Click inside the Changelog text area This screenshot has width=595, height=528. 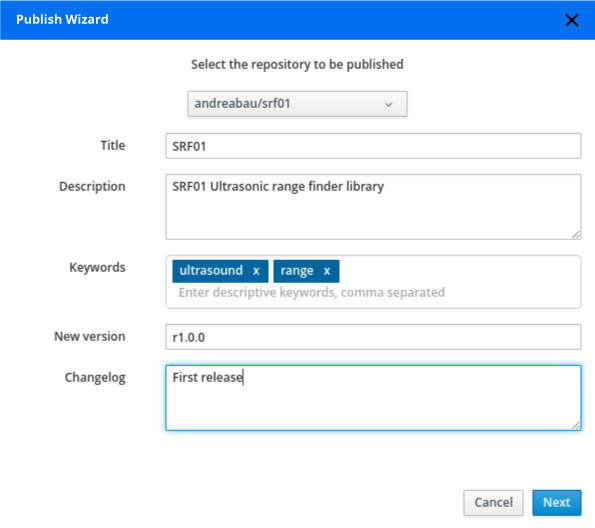(x=373, y=398)
